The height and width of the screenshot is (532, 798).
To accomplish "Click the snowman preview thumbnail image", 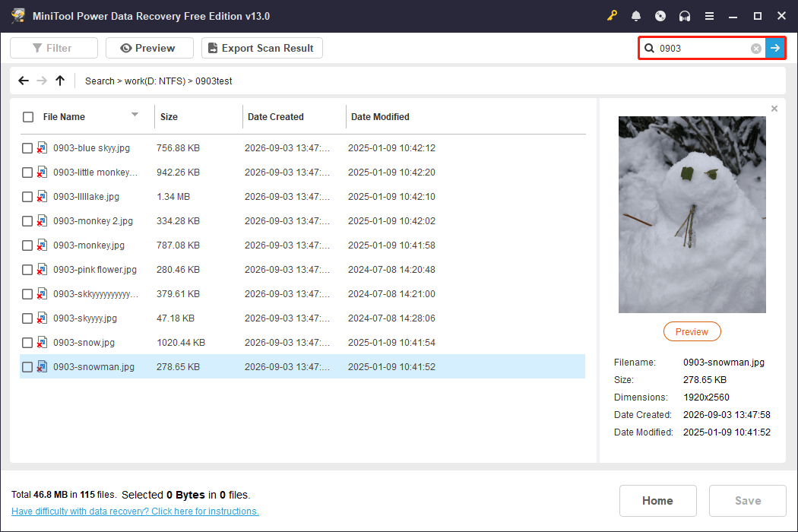I will click(x=692, y=214).
